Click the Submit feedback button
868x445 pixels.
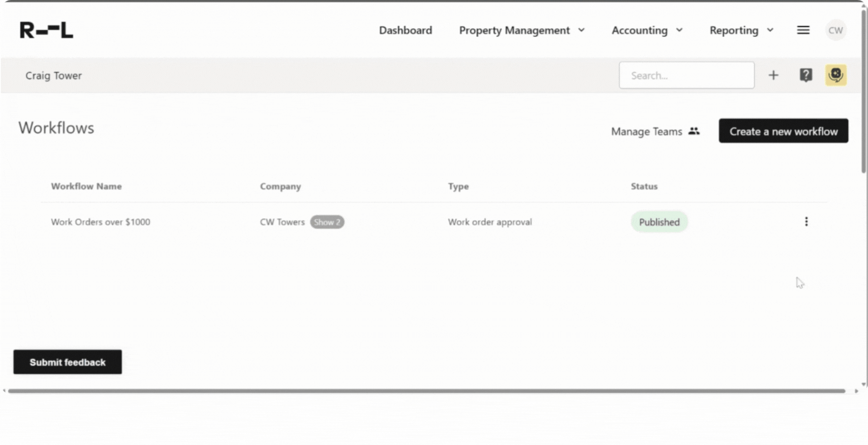pos(67,362)
